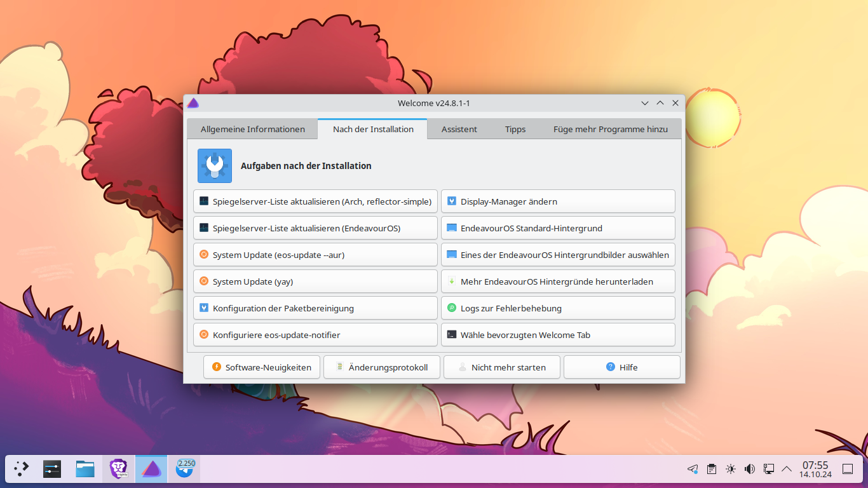868x488 pixels.
Task: Open the Assistent tab
Action: click(459, 129)
